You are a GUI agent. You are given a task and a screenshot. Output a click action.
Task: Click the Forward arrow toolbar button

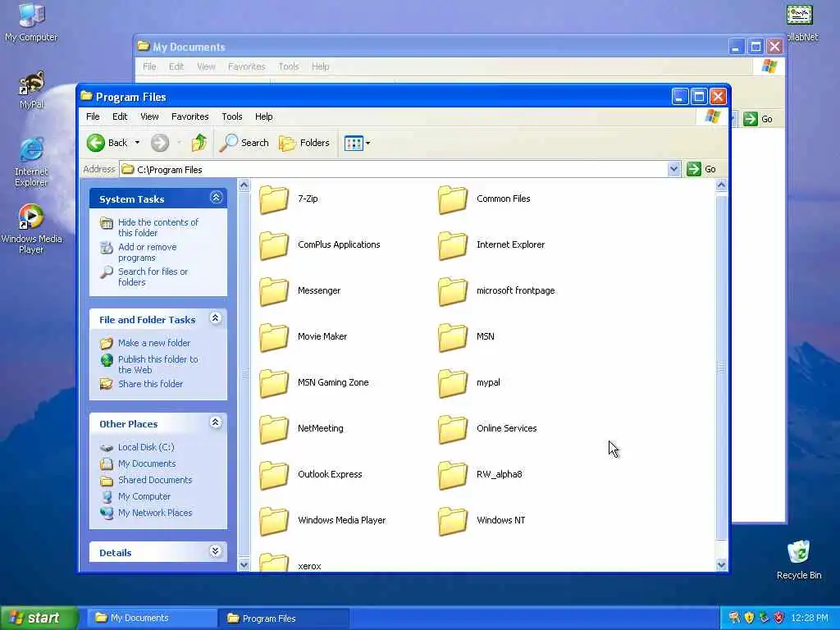(160, 143)
